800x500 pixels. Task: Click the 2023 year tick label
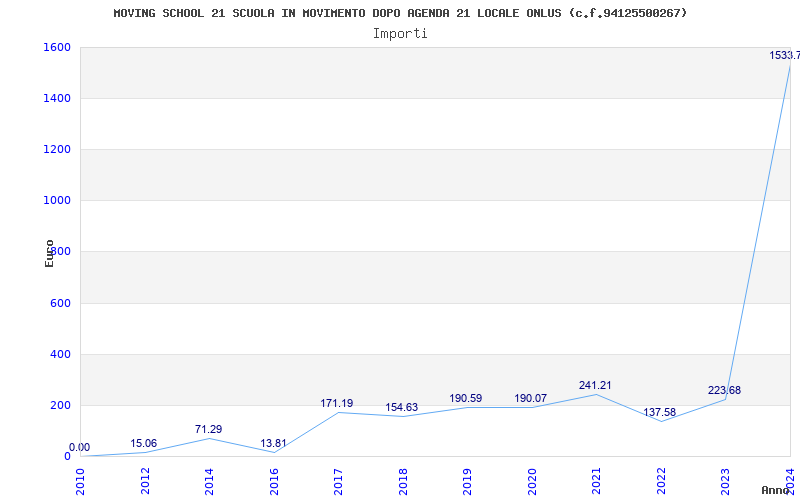[725, 480]
